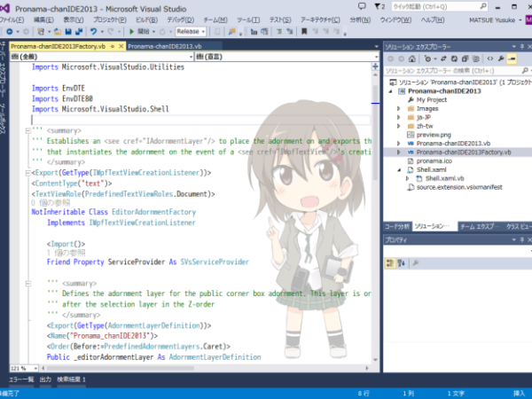Click the 開始 start button label
The height and width of the screenshot is (399, 532).
pyautogui.click(x=143, y=32)
